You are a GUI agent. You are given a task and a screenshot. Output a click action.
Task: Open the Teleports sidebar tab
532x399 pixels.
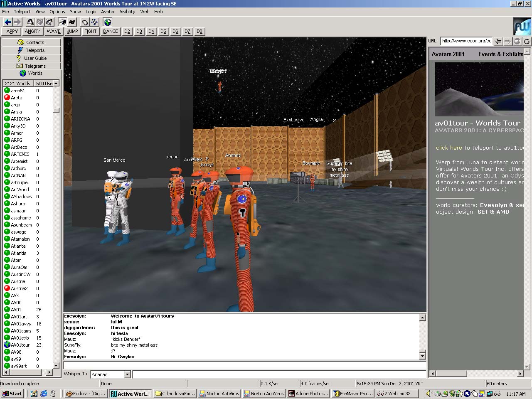31,50
